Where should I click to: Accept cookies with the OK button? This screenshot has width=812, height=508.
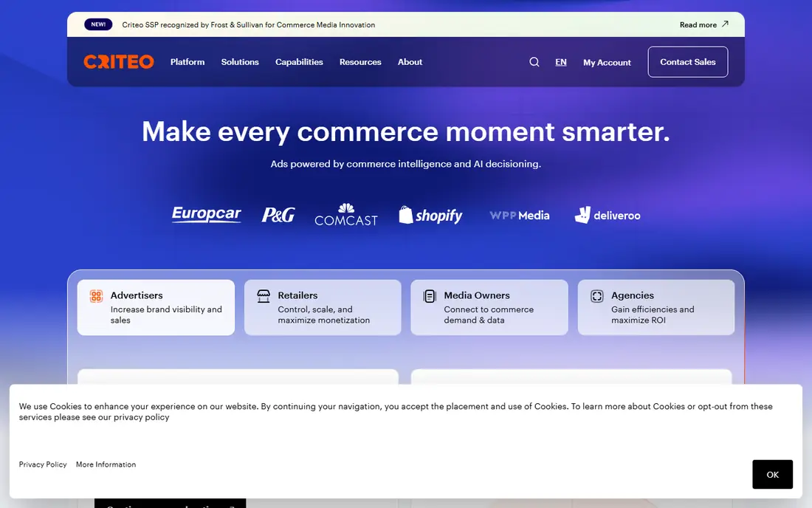tap(772, 474)
